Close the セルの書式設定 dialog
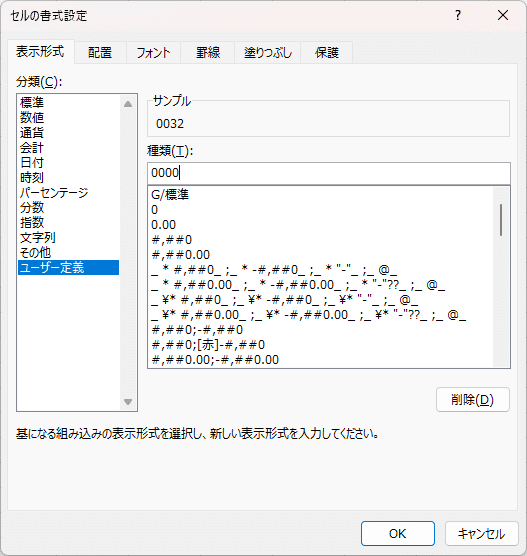The width and height of the screenshot is (527, 556). point(503,15)
